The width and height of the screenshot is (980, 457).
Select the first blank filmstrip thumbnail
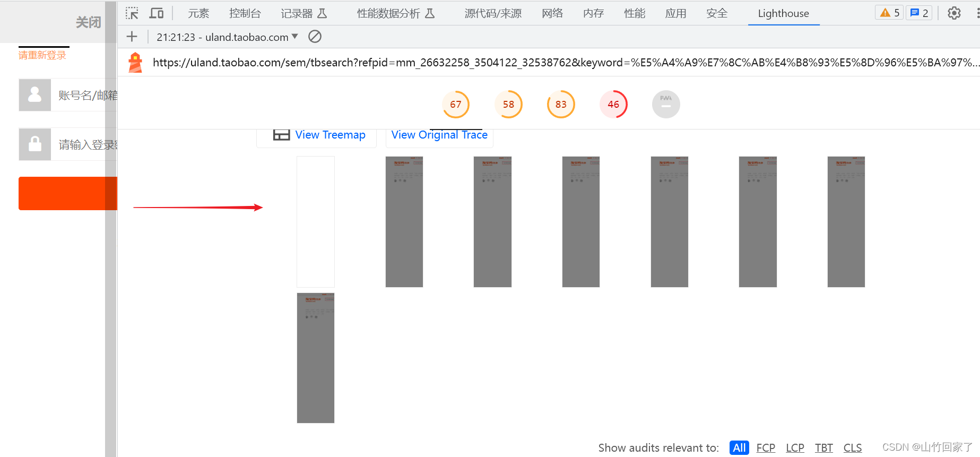click(x=316, y=222)
